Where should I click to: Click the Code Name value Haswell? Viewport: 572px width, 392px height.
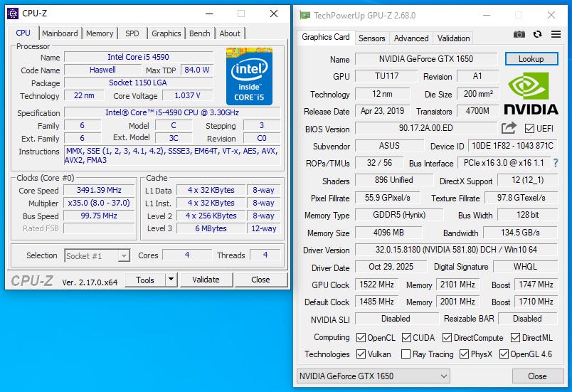point(102,70)
